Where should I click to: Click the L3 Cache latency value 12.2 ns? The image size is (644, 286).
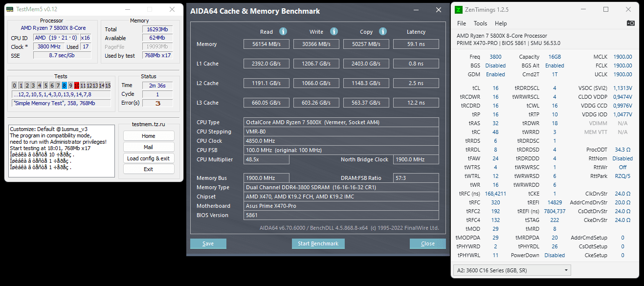click(x=416, y=103)
